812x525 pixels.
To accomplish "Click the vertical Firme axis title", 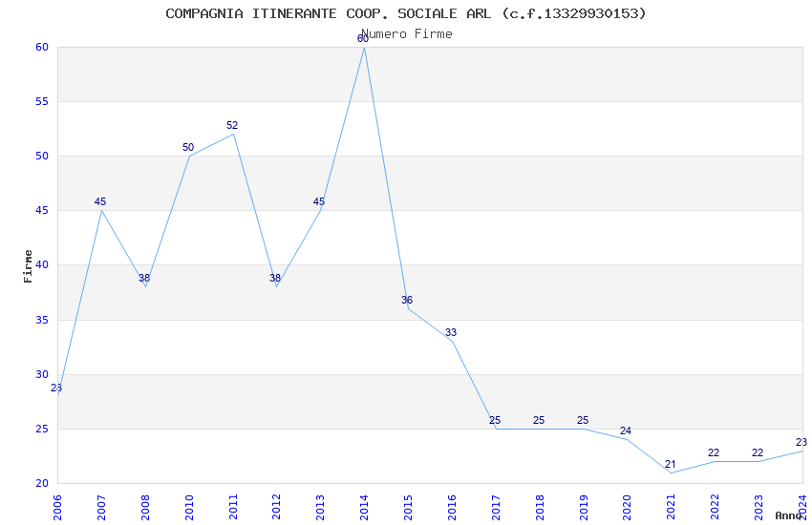I will pos(28,266).
